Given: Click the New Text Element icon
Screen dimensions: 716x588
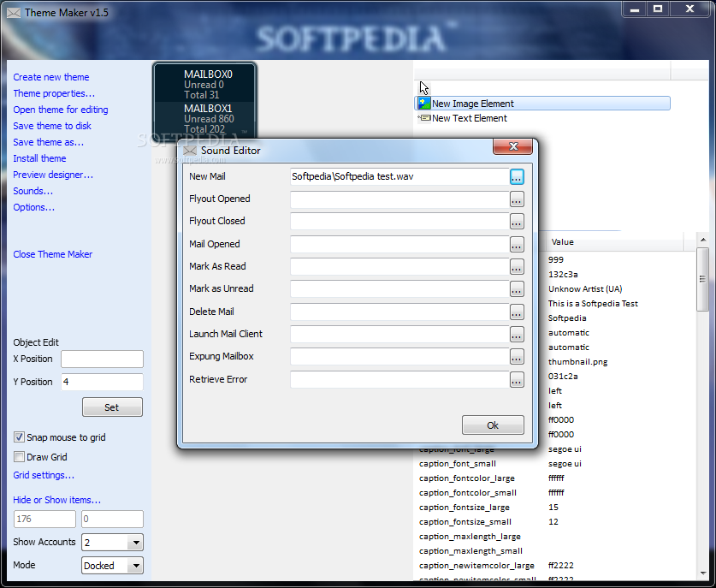Looking at the screenshot, I should [424, 118].
